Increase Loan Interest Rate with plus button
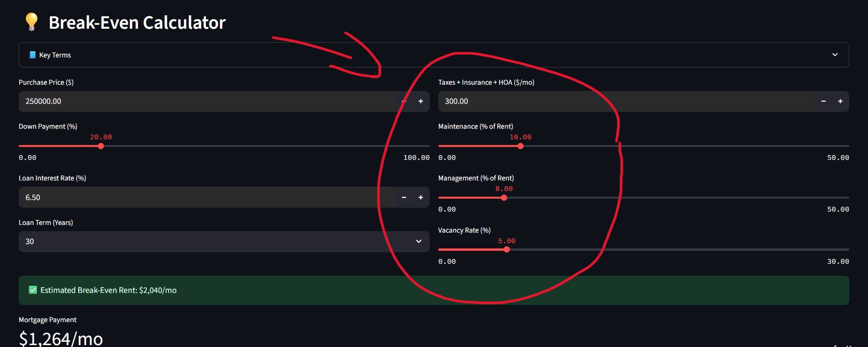Viewport: 868px width, 347px height. (421, 197)
